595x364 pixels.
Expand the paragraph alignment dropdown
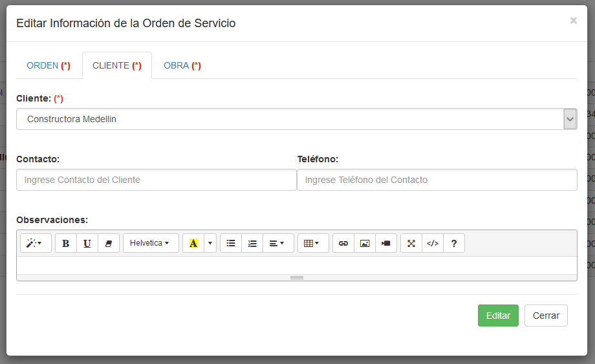click(x=277, y=244)
